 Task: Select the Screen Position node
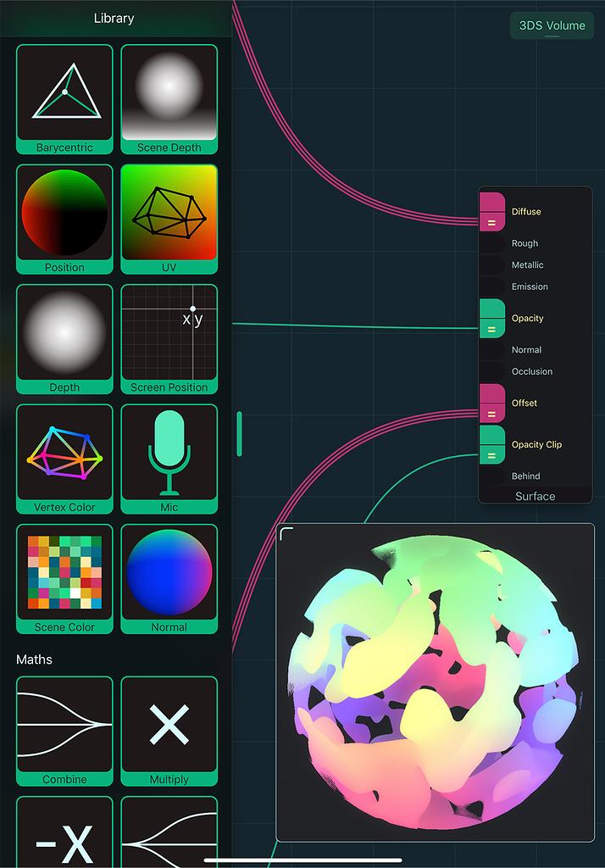169,339
